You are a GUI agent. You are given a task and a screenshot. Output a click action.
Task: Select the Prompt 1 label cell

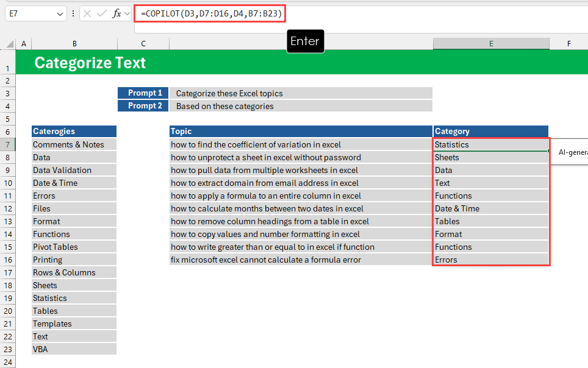(143, 93)
